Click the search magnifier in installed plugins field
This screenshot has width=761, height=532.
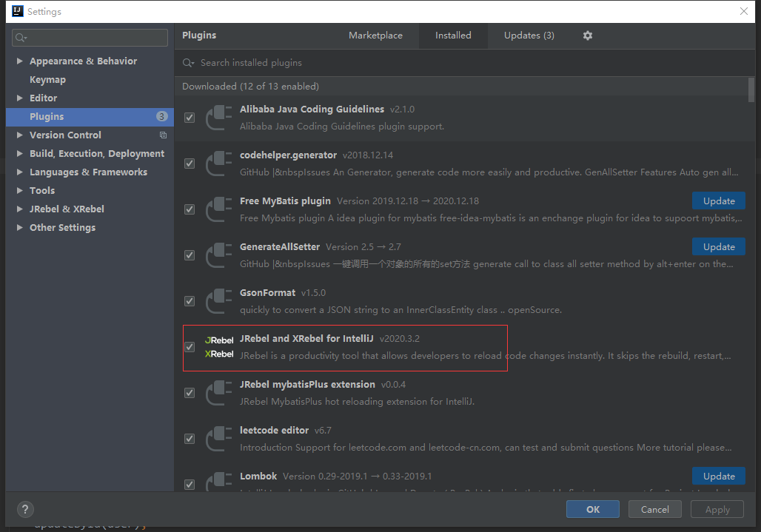click(x=188, y=63)
